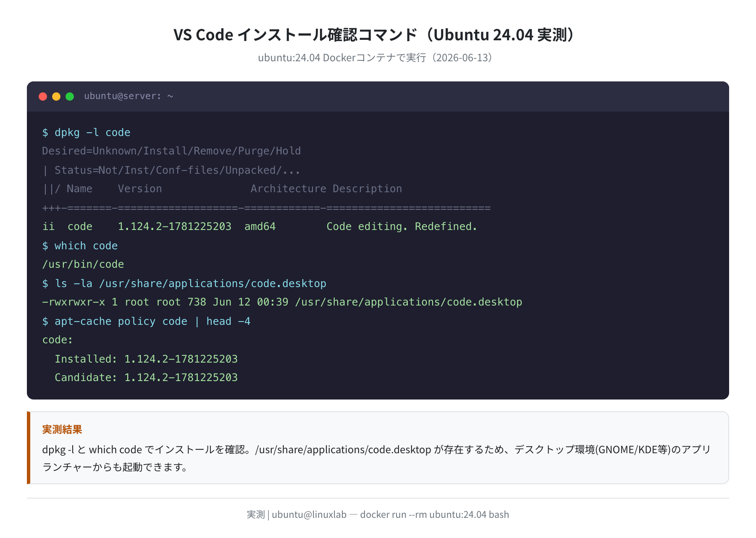
Task: Select the output path '/usr/bin/code'
Action: [83, 264]
